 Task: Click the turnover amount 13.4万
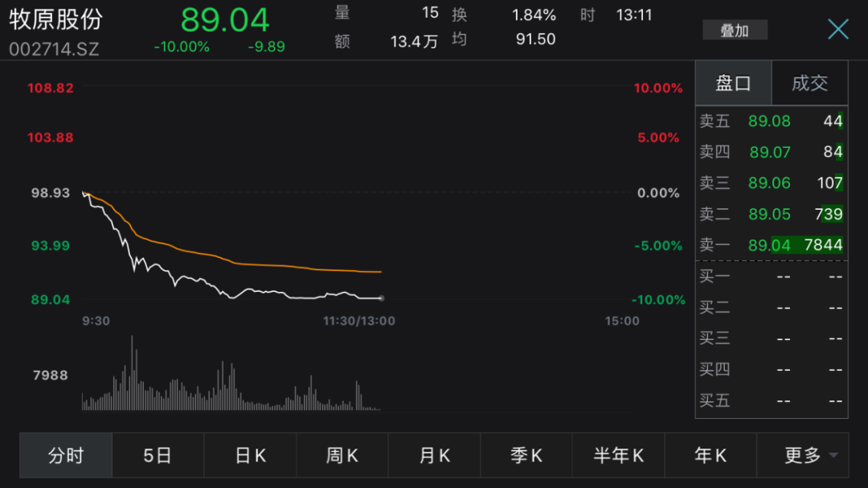click(414, 42)
